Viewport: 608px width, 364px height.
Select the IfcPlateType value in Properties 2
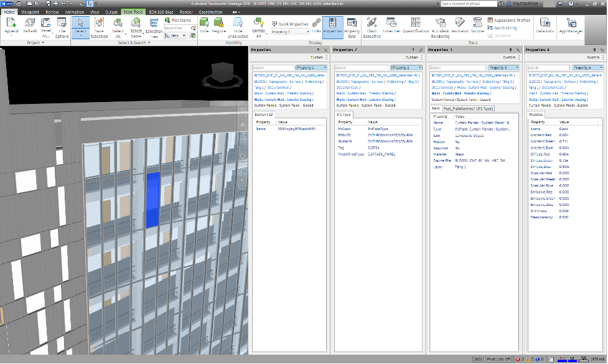click(378, 129)
